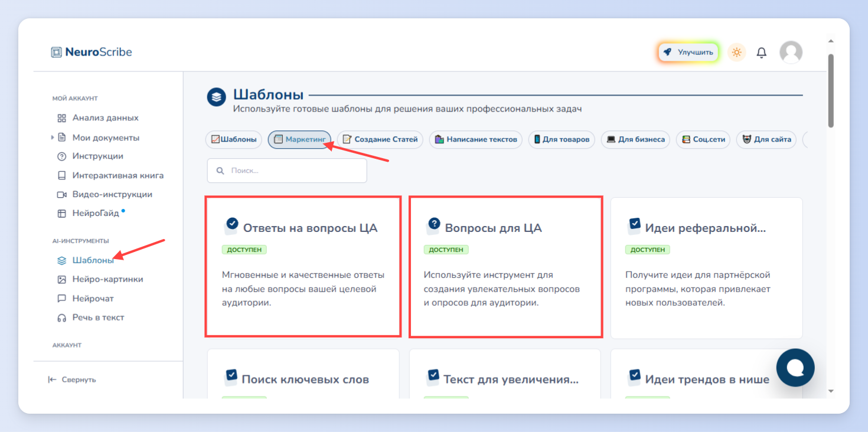The image size is (868, 432).
Task: Click the Шаблоны page header layers icon
Action: tap(217, 97)
